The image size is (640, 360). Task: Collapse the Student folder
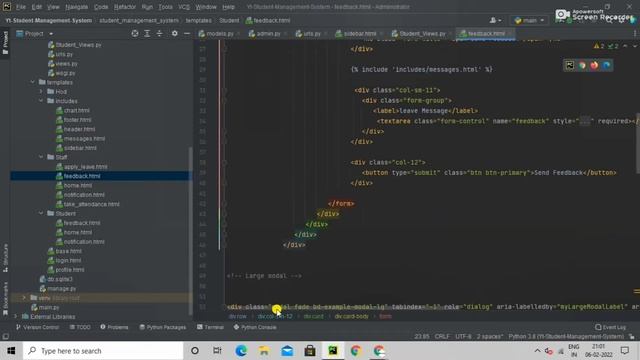click(41, 213)
